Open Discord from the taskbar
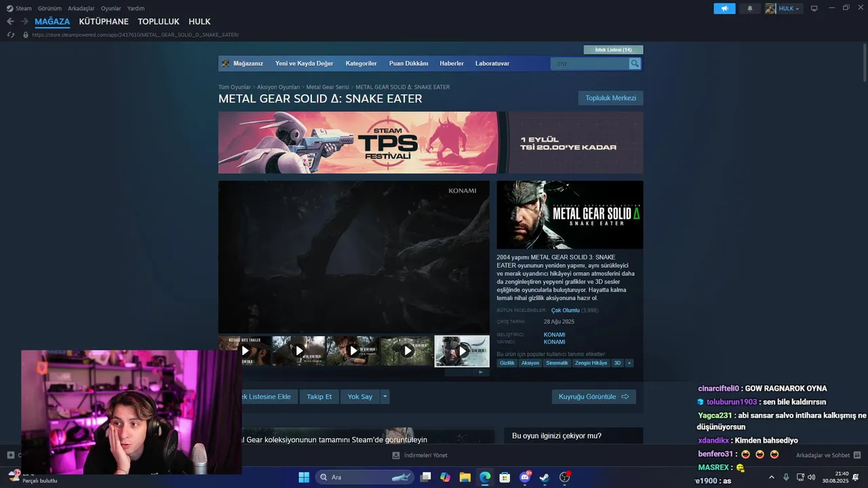 (x=525, y=477)
